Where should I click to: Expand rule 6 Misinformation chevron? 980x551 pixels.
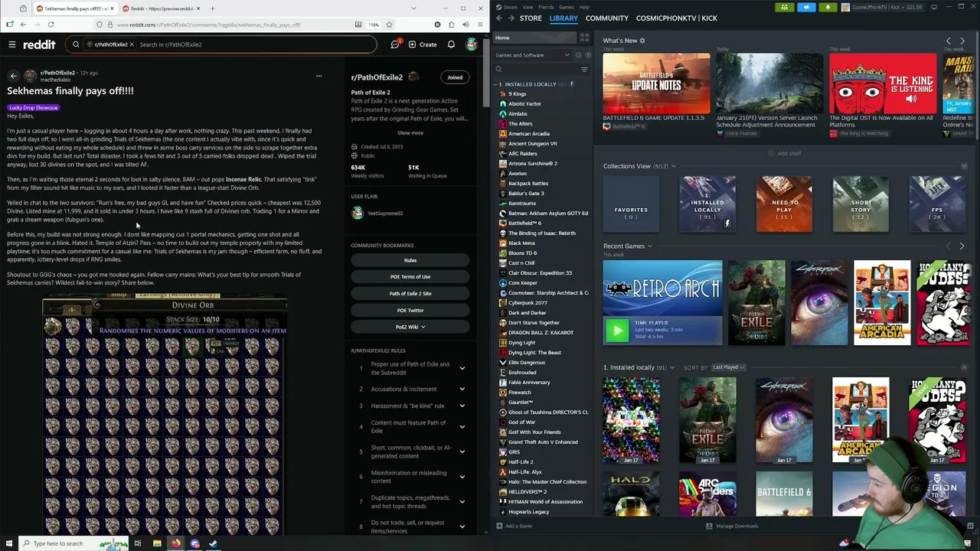pos(462,477)
